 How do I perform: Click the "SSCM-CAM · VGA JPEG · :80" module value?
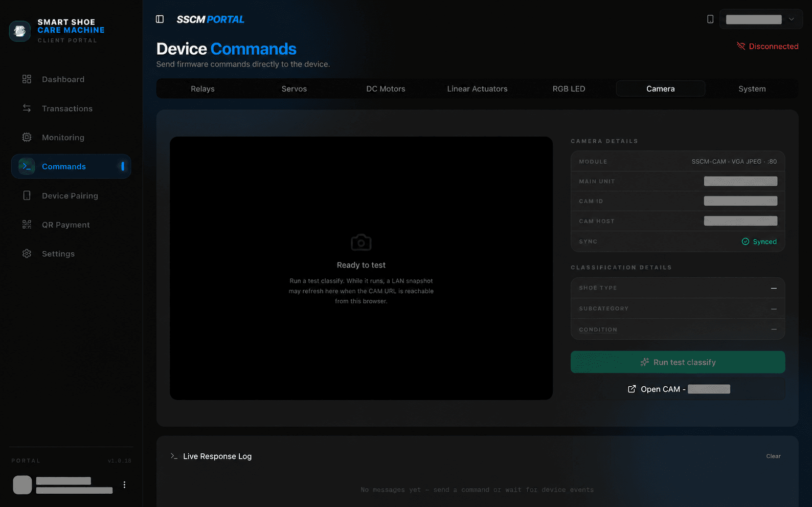point(734,162)
